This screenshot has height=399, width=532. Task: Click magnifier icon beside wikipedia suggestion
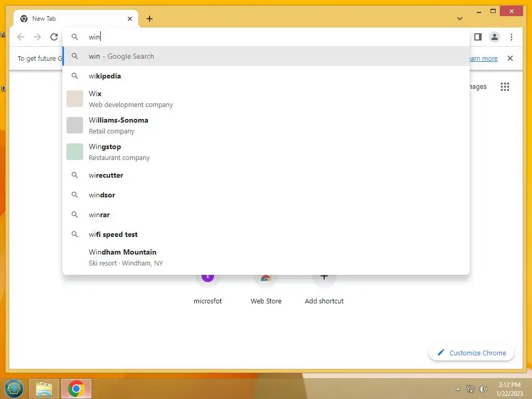[75, 76]
